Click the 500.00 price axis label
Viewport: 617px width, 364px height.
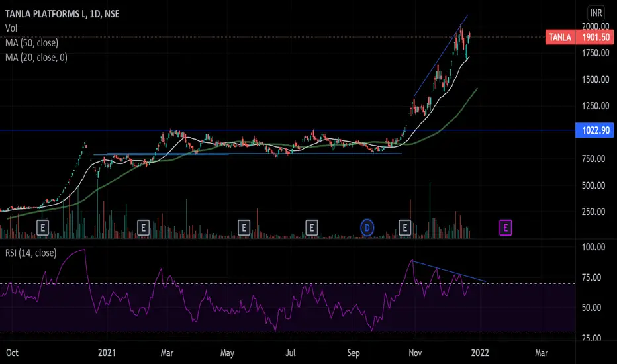point(593,185)
